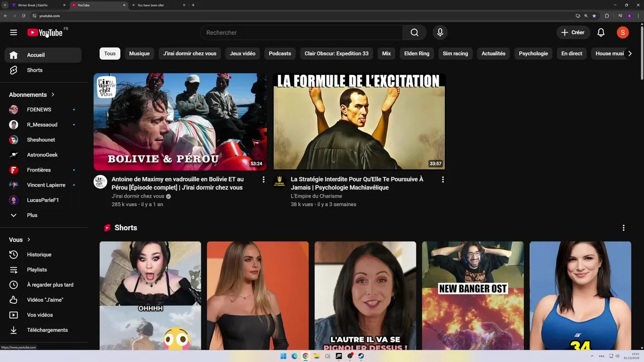Open the YouTube account avatar menu
Viewport: 644px width, 362px height.
(622, 33)
